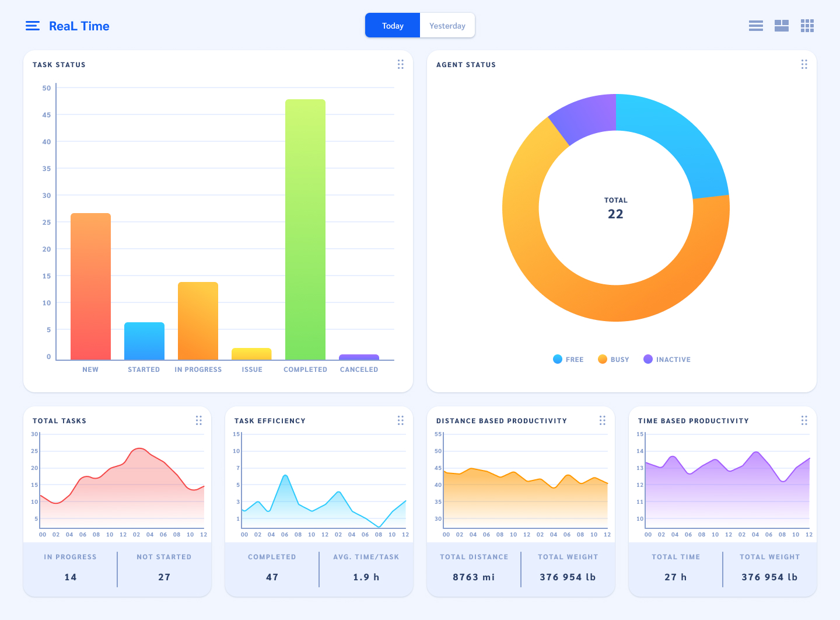This screenshot has width=840, height=620.
Task: Open Agent Status card options handle
Action: click(x=804, y=64)
